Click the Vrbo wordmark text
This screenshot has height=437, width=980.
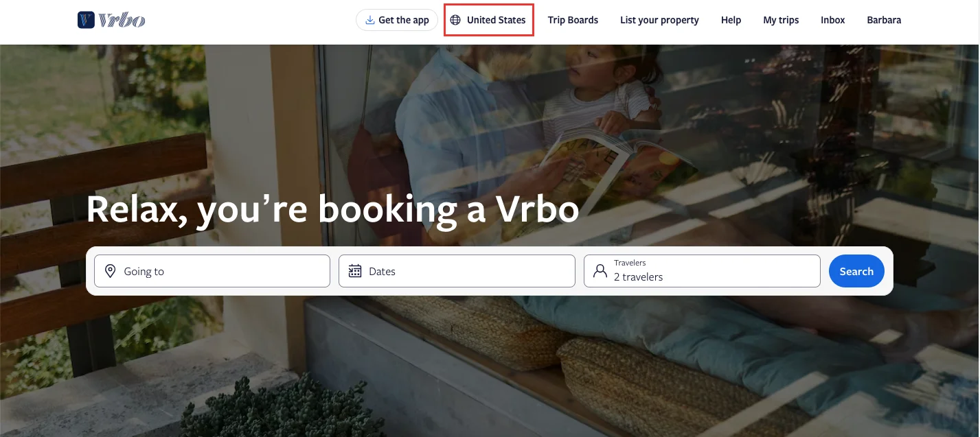click(x=122, y=20)
